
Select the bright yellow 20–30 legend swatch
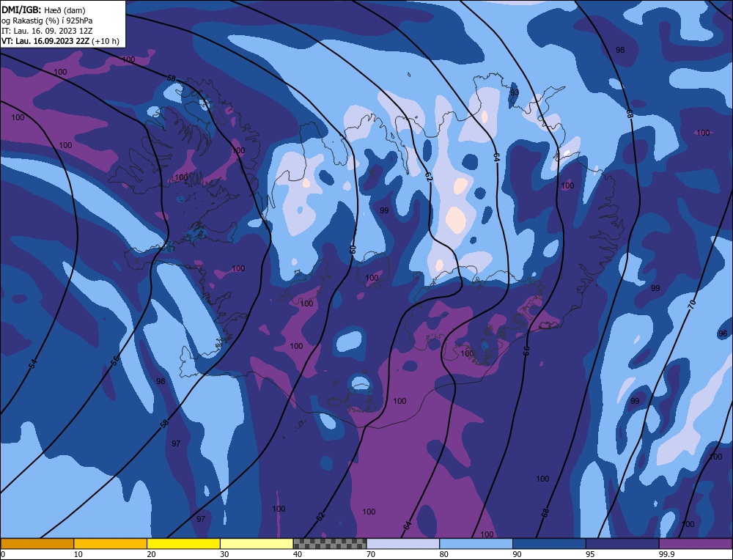pos(183,543)
